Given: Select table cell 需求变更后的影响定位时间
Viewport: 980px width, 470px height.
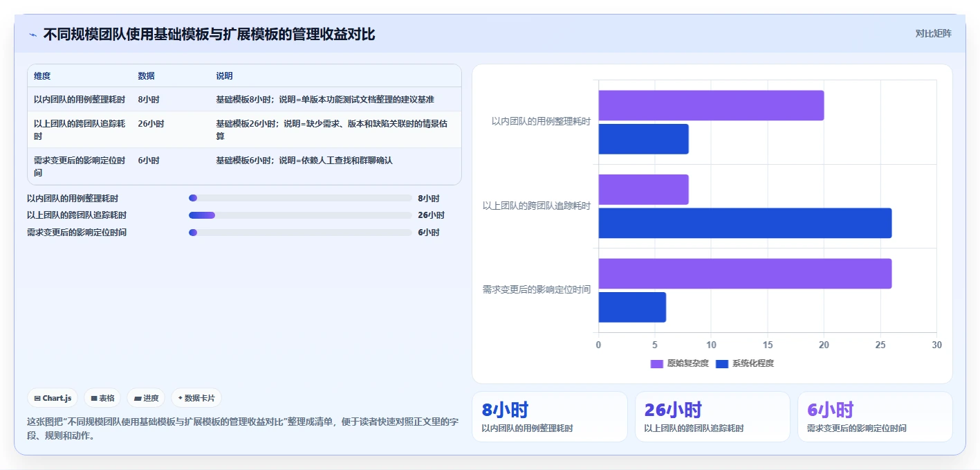Looking at the screenshot, I should tap(80, 166).
